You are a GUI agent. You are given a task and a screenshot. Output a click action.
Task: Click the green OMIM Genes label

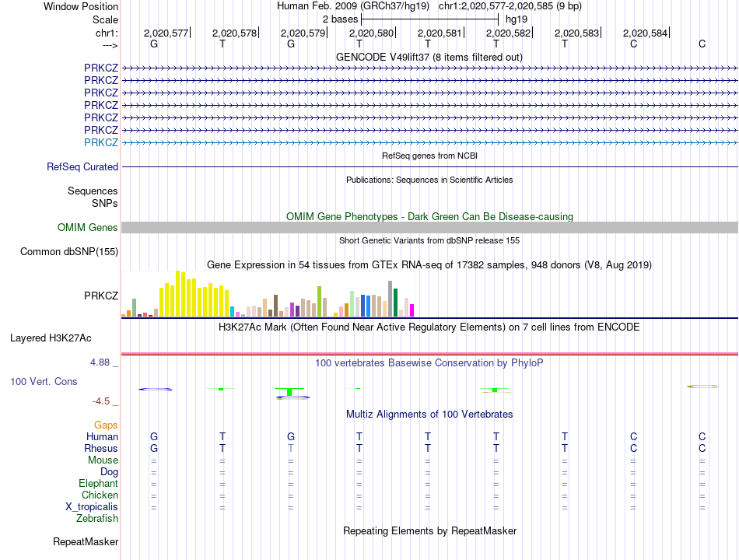(87, 228)
